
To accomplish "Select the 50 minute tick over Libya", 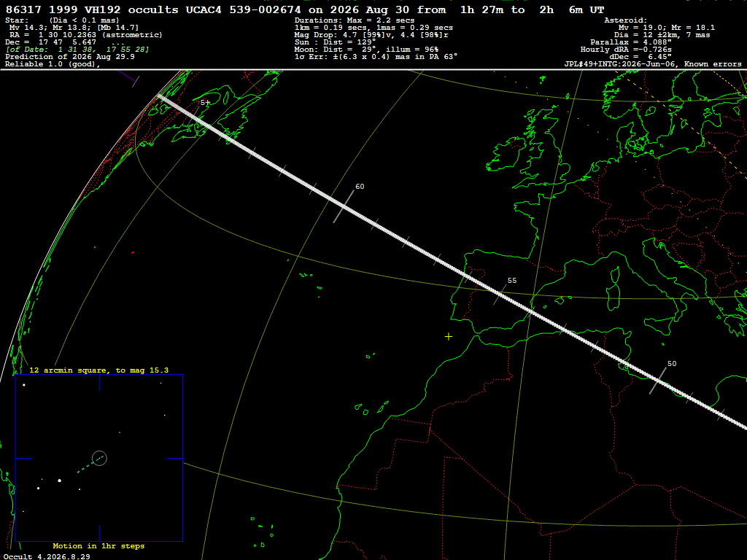I will tap(659, 380).
